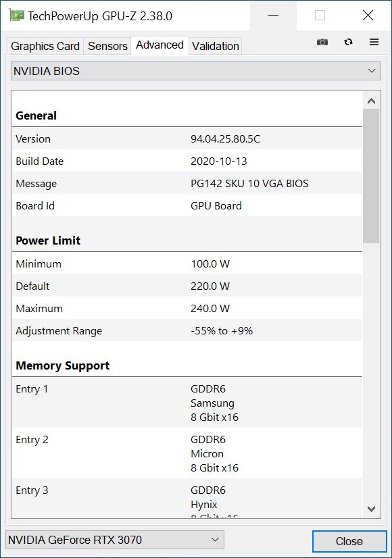Select the Advanced tab

[x=160, y=45]
